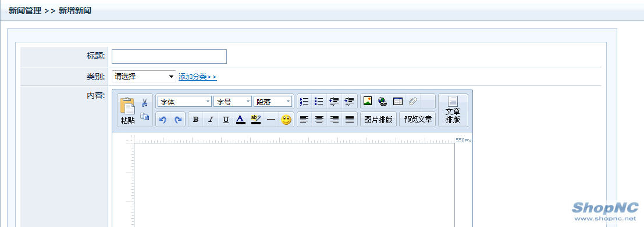The image size is (644, 227).
Task: Click the 文章排版 article layout button
Action: (x=453, y=111)
